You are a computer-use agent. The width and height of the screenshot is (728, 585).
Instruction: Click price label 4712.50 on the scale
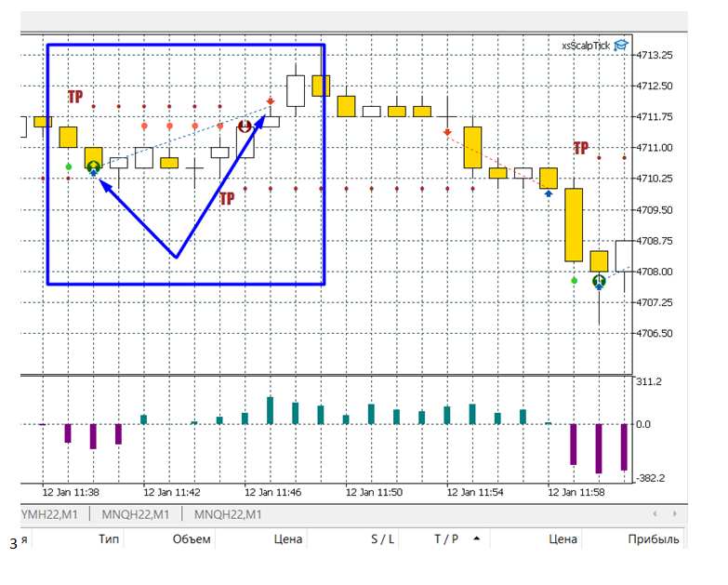[655, 86]
